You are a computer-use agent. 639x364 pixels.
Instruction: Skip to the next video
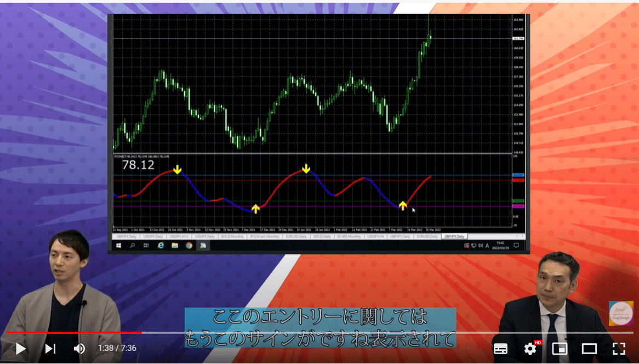click(x=50, y=349)
